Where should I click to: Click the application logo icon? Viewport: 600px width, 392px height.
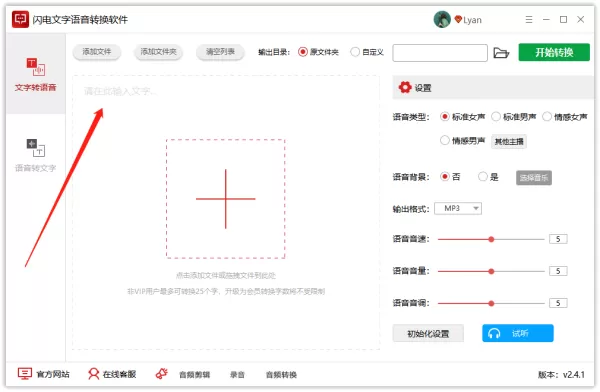click(x=20, y=19)
